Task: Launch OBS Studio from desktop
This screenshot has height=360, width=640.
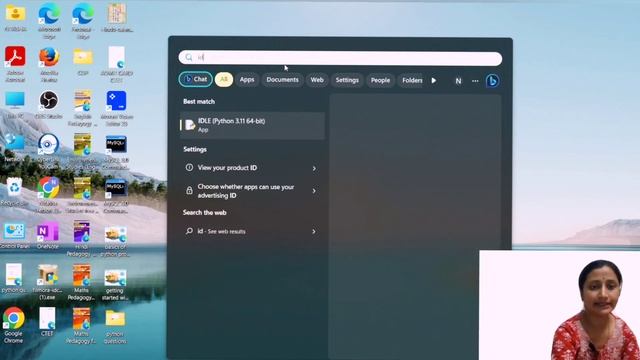Action: [x=49, y=104]
